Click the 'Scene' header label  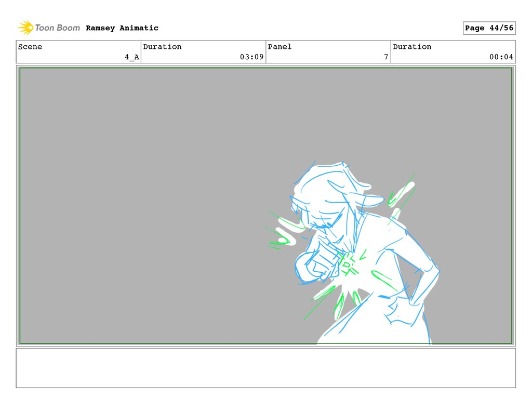coord(30,46)
